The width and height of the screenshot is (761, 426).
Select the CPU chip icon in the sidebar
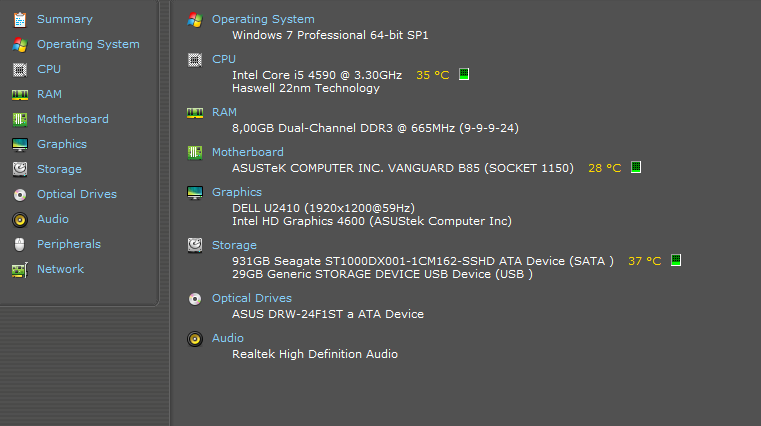click(x=20, y=70)
